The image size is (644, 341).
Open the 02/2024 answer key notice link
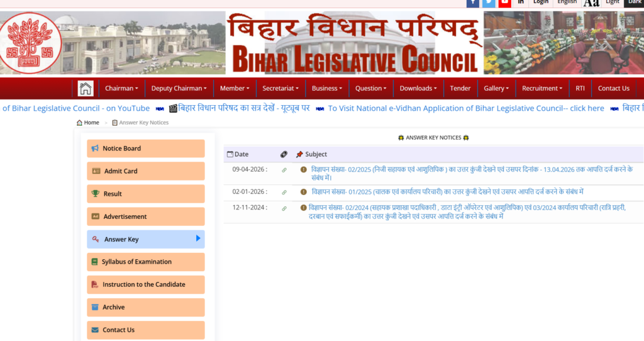pyautogui.click(x=467, y=212)
